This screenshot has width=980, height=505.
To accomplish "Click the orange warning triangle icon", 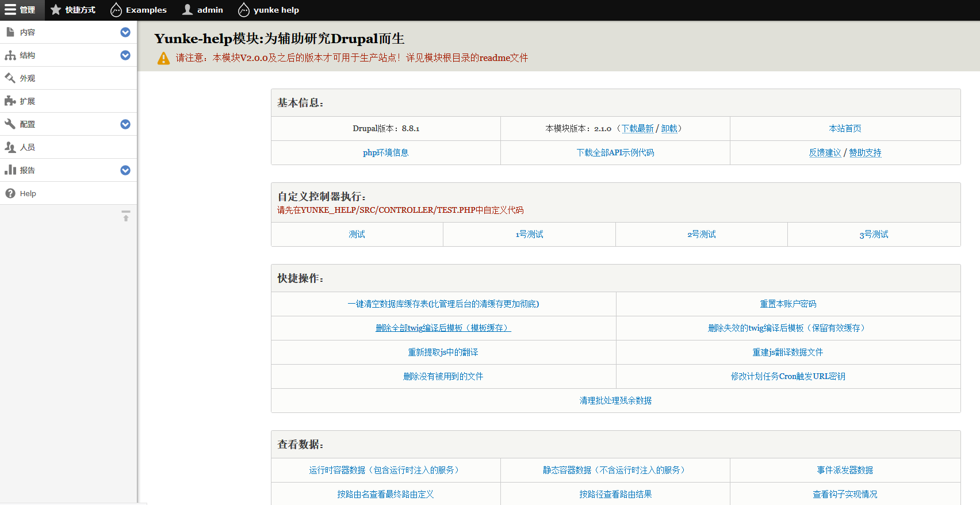I will pyautogui.click(x=164, y=58).
